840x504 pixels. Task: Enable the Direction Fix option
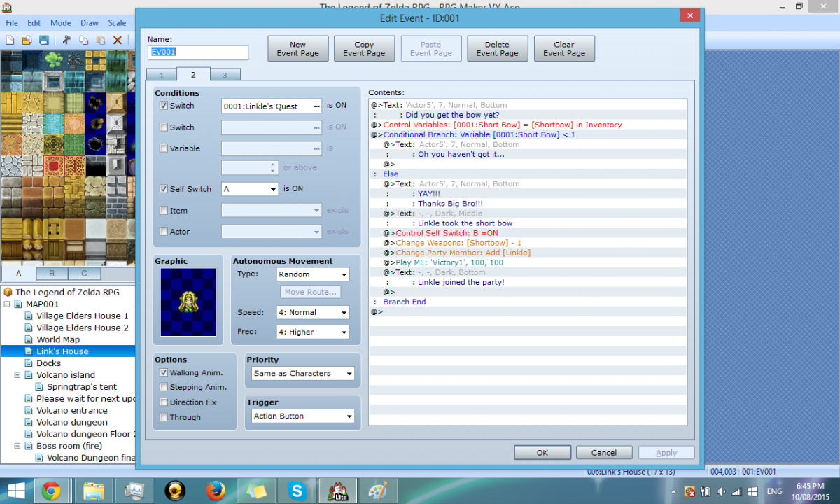pos(164,402)
